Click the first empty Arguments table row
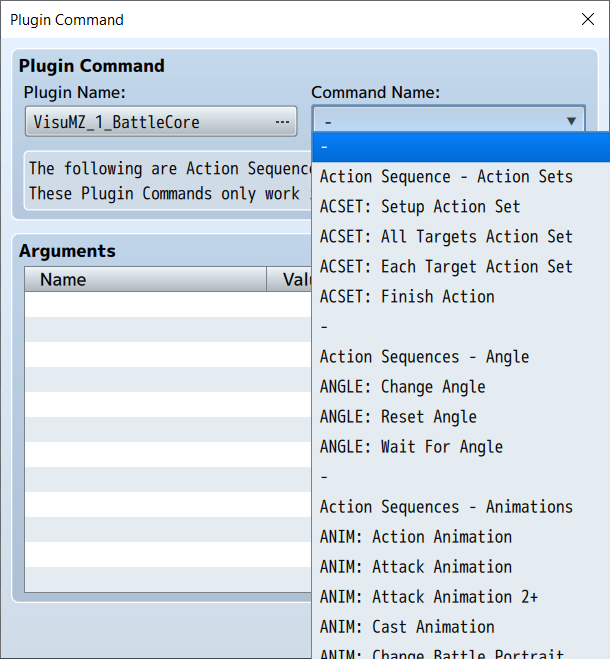This screenshot has width=610, height=659. pyautogui.click(x=167, y=305)
